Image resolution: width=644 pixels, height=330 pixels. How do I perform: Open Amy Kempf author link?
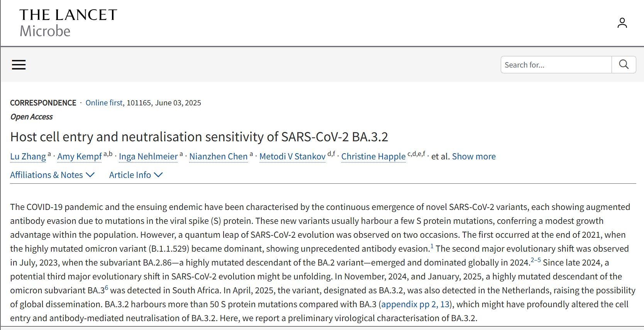tap(80, 156)
